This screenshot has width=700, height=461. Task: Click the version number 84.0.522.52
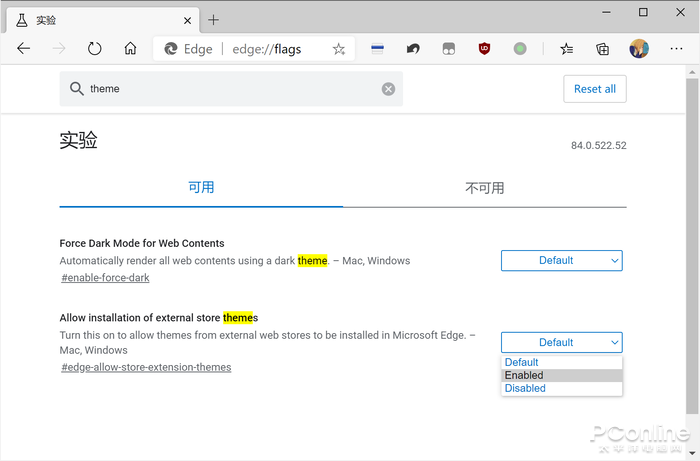pyautogui.click(x=599, y=145)
